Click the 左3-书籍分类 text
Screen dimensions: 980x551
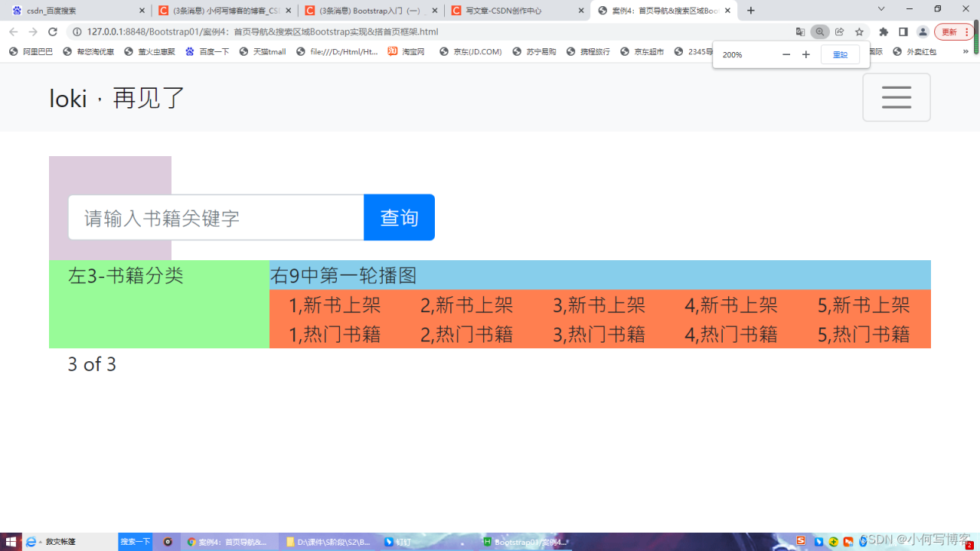126,275
